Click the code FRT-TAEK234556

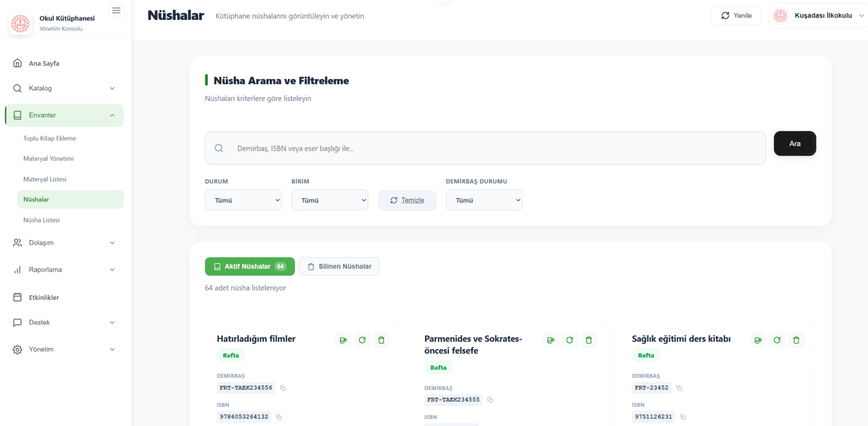(x=246, y=388)
